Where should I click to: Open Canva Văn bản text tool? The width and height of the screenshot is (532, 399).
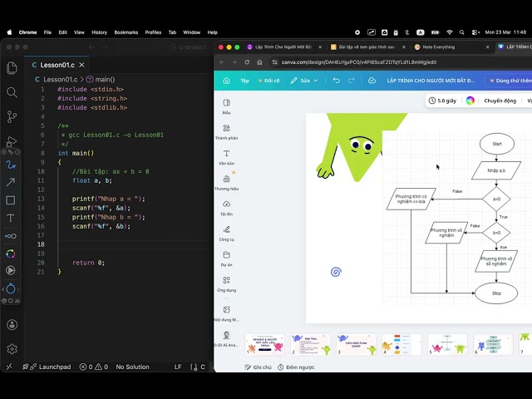click(x=226, y=157)
